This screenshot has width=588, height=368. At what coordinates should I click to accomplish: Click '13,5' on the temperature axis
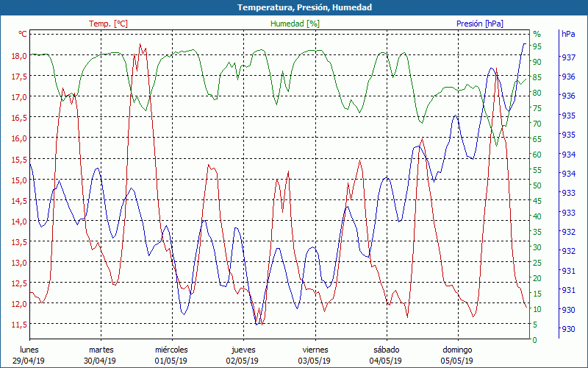point(19,242)
